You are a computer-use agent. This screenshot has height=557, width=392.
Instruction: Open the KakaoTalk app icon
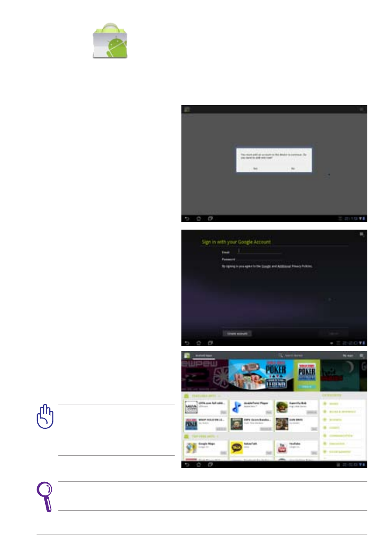point(236,448)
